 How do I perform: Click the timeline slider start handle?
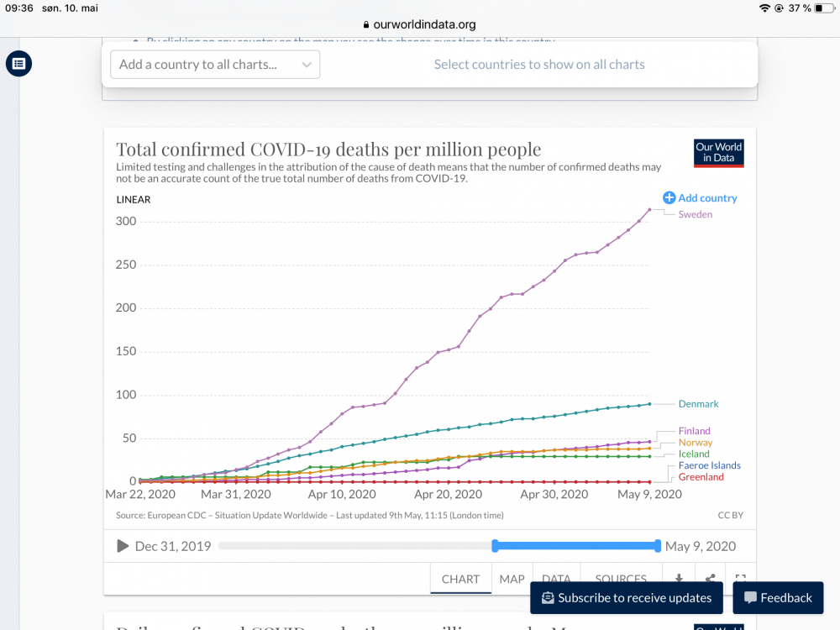pyautogui.click(x=496, y=546)
